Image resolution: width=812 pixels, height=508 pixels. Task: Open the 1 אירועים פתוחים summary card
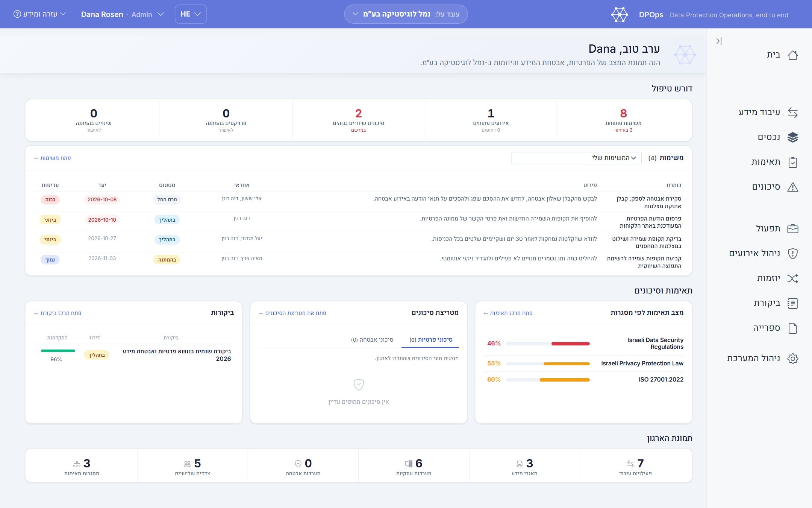491,120
